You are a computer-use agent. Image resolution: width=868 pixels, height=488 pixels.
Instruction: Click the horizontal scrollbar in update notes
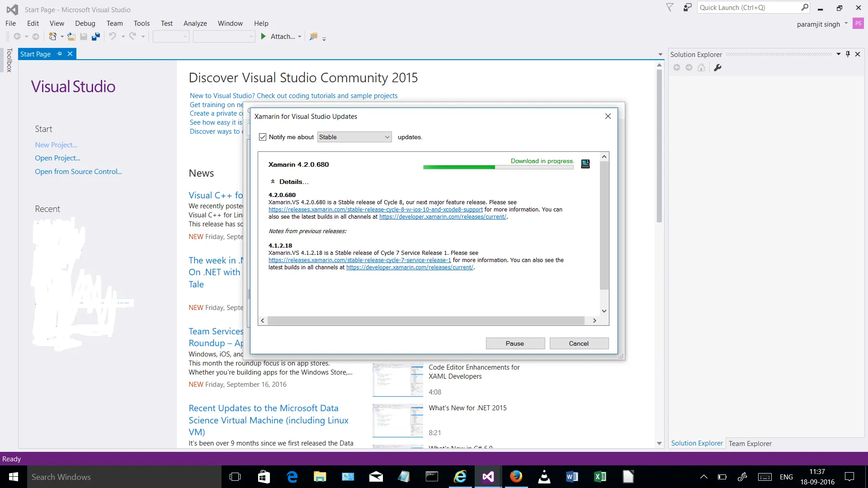tap(425, 320)
